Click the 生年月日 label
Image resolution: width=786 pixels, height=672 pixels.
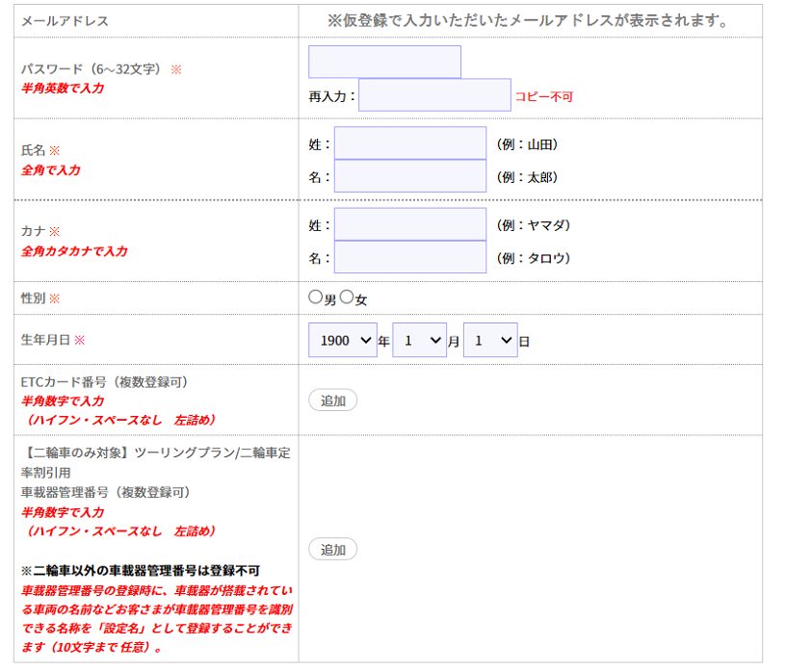click(45, 340)
